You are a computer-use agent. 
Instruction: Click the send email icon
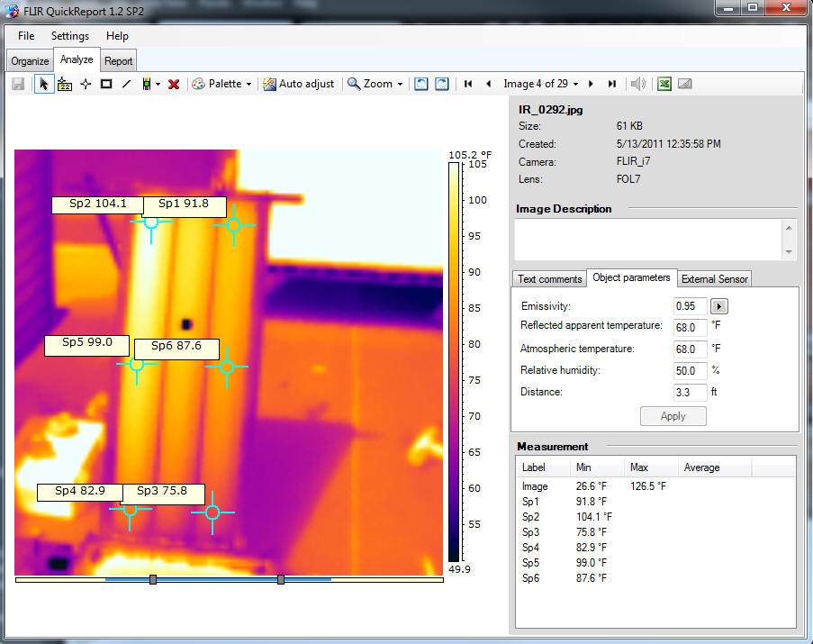(685, 84)
